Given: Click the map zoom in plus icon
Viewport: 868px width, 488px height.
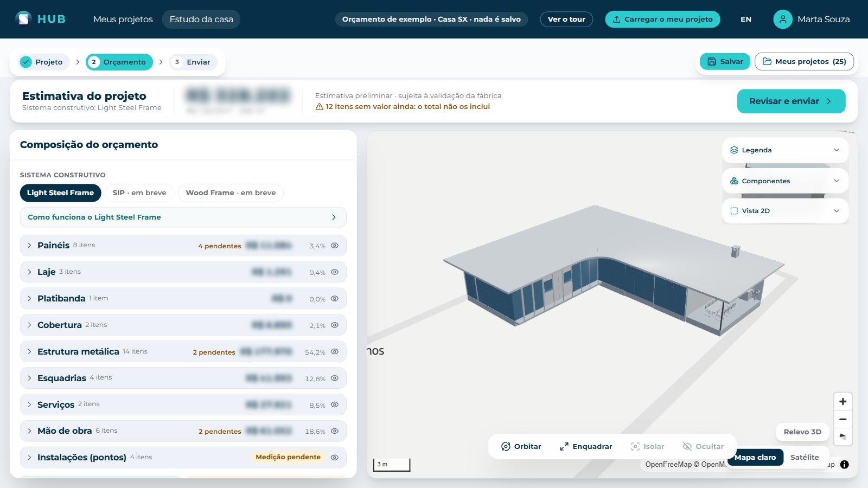Looking at the screenshot, I should pyautogui.click(x=843, y=402).
